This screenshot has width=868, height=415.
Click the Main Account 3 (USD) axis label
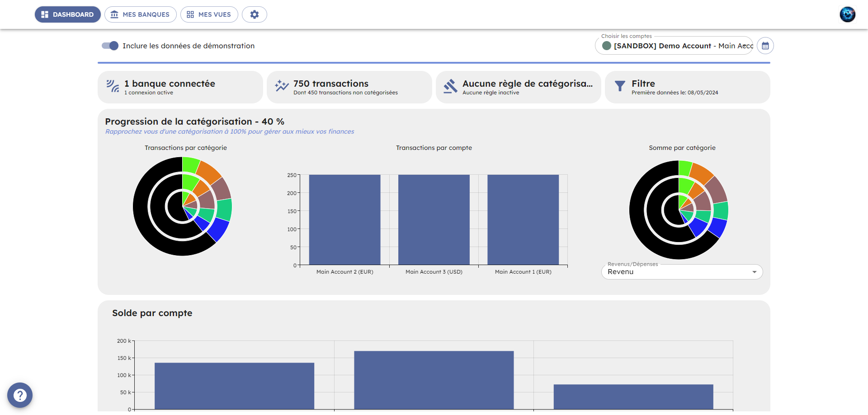(x=434, y=272)
